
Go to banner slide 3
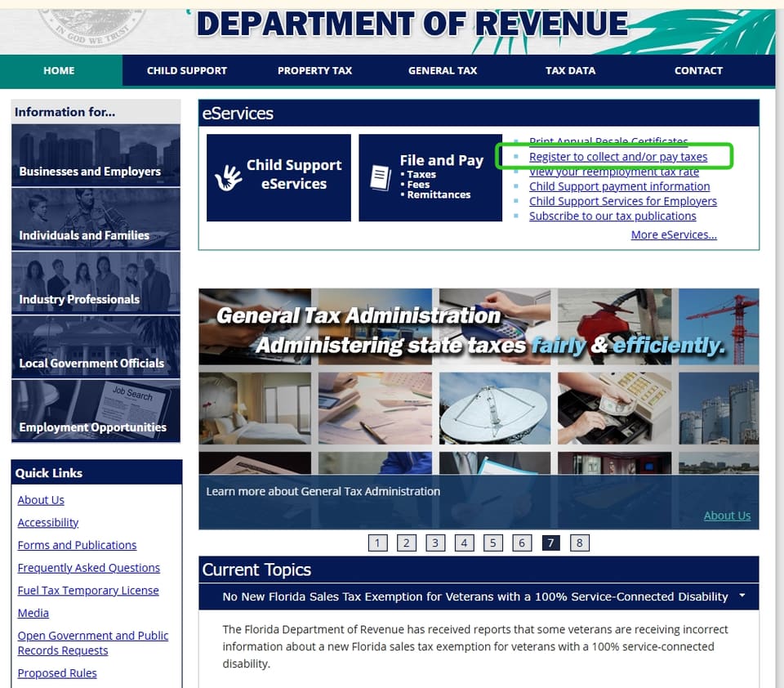[435, 543]
